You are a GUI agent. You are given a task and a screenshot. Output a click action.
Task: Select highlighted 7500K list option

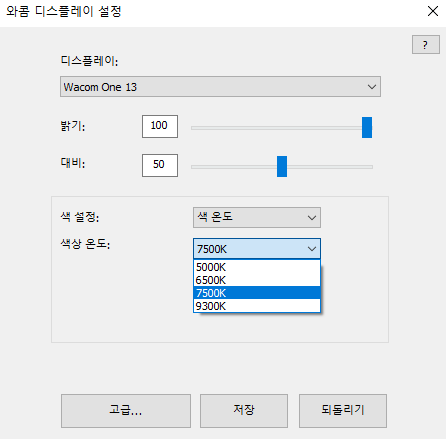[257, 293]
